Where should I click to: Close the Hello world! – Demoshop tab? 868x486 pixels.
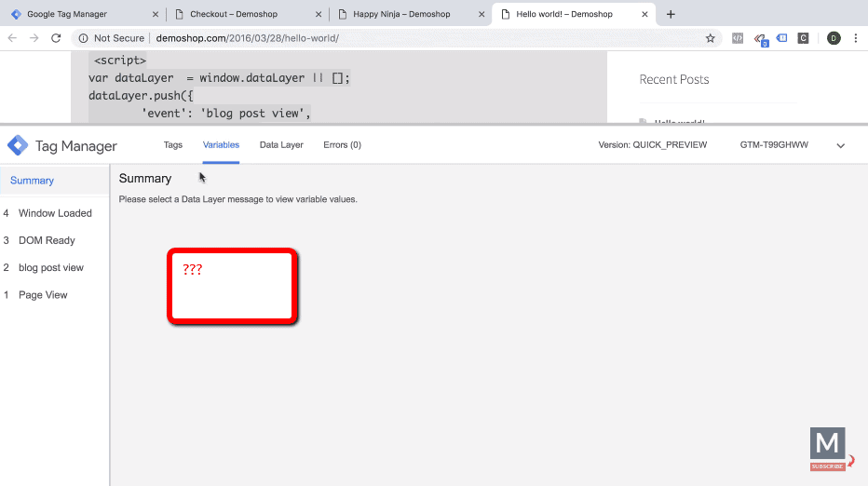click(644, 14)
